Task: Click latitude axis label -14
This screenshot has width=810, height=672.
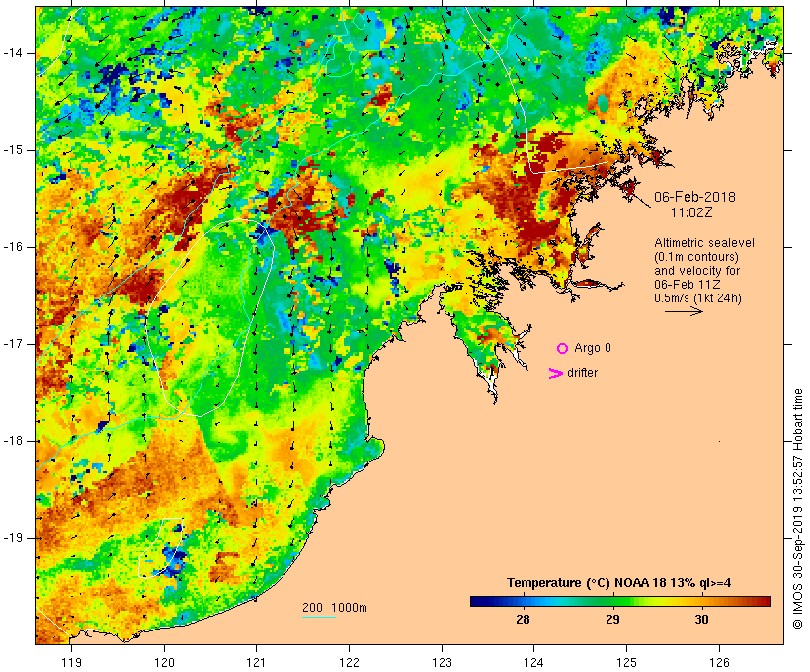Action: [13, 53]
